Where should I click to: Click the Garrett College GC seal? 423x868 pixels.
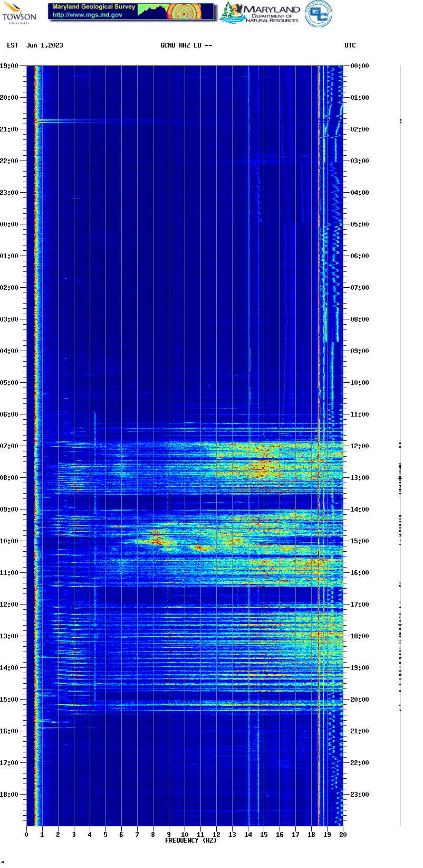(318, 14)
